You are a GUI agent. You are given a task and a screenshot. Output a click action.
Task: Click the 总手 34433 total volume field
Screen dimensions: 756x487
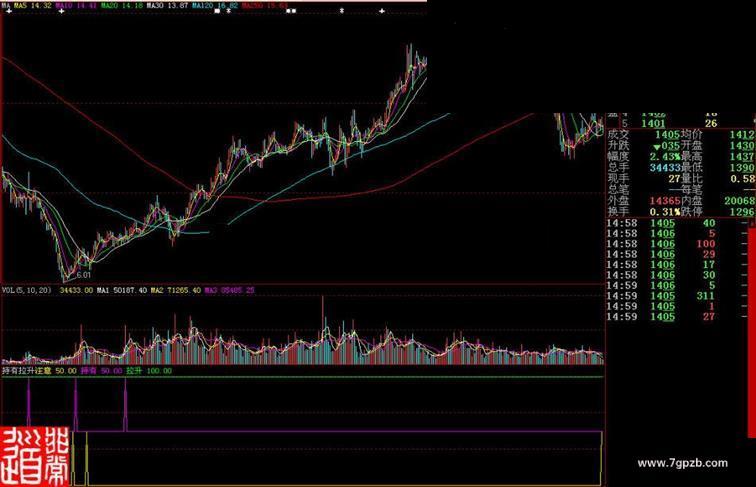644,168
